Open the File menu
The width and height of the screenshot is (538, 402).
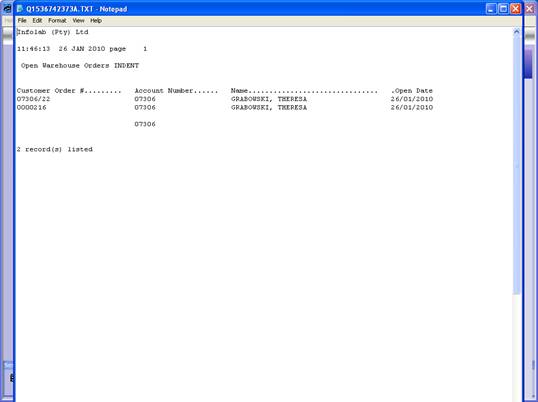pyautogui.click(x=22, y=21)
